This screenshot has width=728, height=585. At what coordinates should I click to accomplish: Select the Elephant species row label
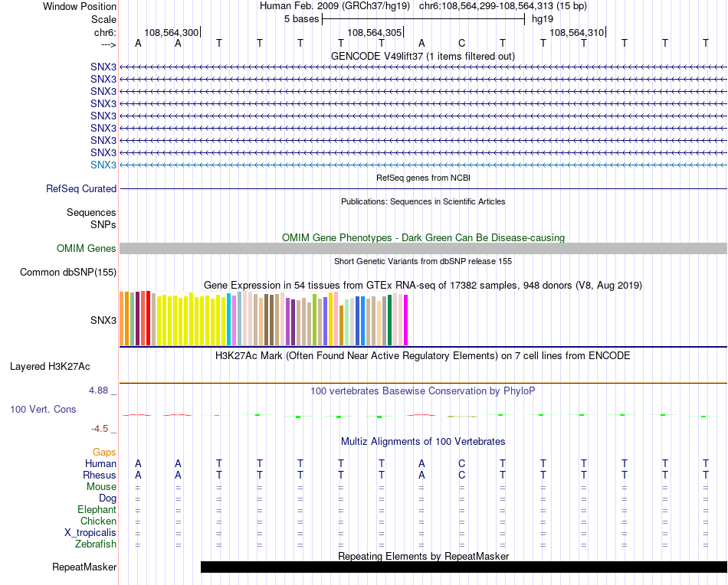click(97, 510)
